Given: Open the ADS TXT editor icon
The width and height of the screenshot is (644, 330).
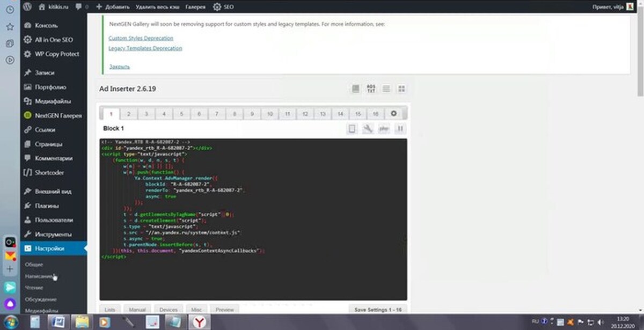Looking at the screenshot, I should 371,89.
